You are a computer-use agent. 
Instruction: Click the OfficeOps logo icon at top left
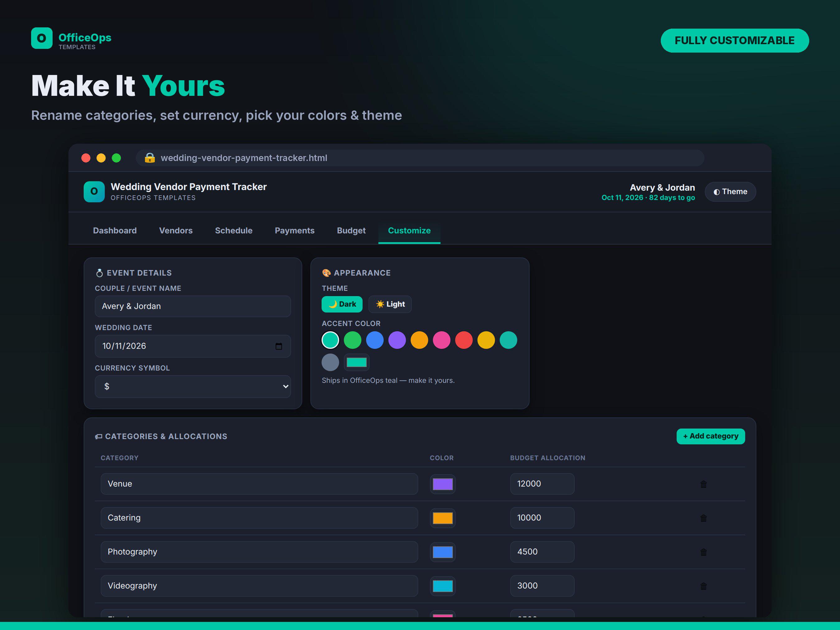pyautogui.click(x=42, y=38)
